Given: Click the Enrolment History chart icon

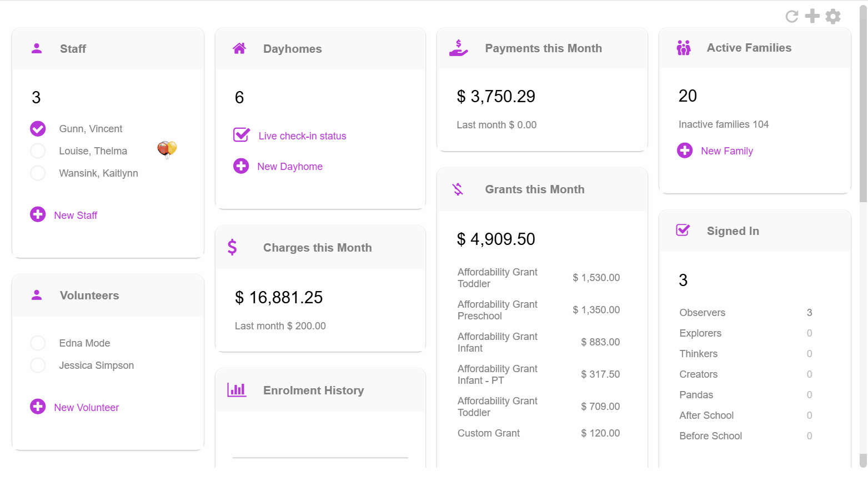Looking at the screenshot, I should (237, 390).
